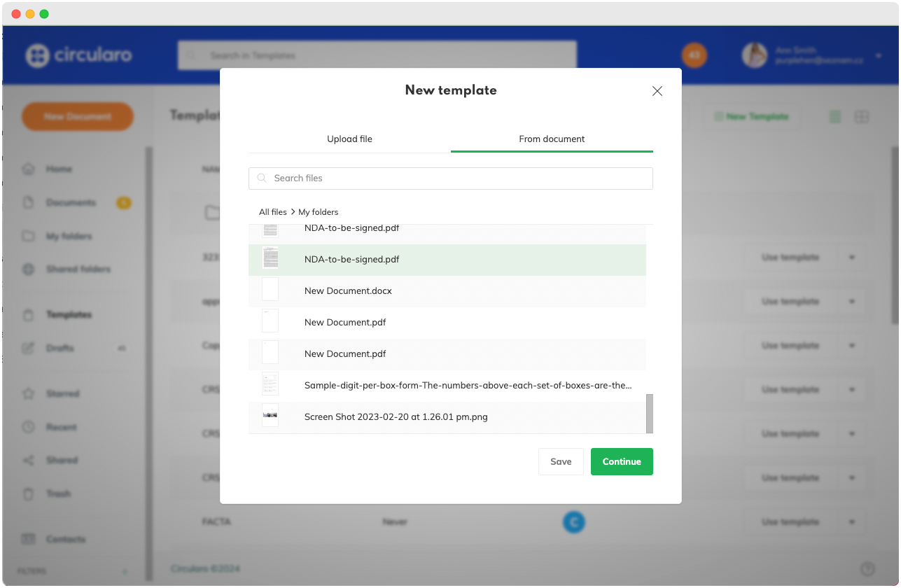Click the magnifier icon in Search files
901x588 pixels.
(262, 178)
